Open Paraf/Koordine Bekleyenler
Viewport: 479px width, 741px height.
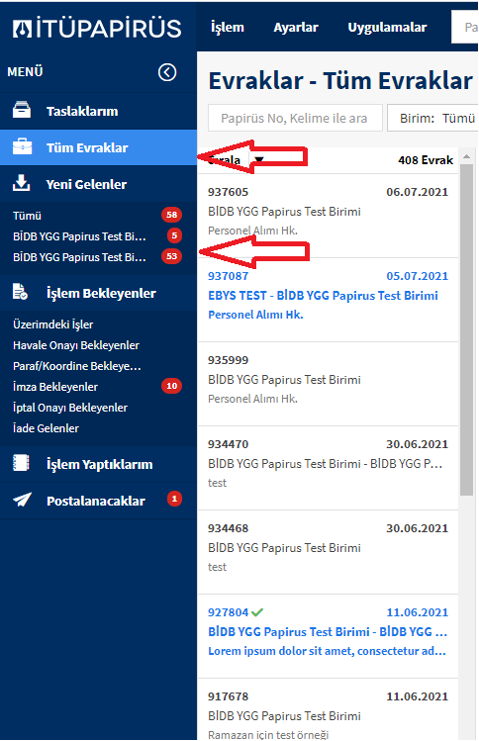77,366
